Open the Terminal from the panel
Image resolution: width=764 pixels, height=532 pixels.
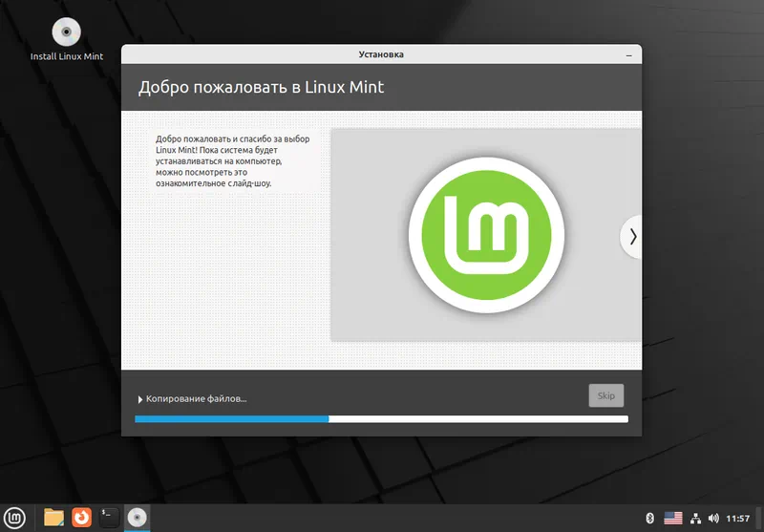(x=109, y=518)
